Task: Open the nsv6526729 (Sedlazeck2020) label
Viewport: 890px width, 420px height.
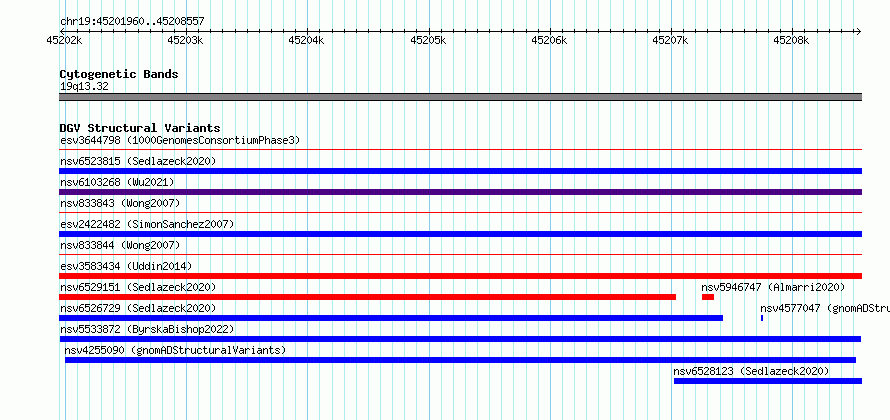Action: 138,308
